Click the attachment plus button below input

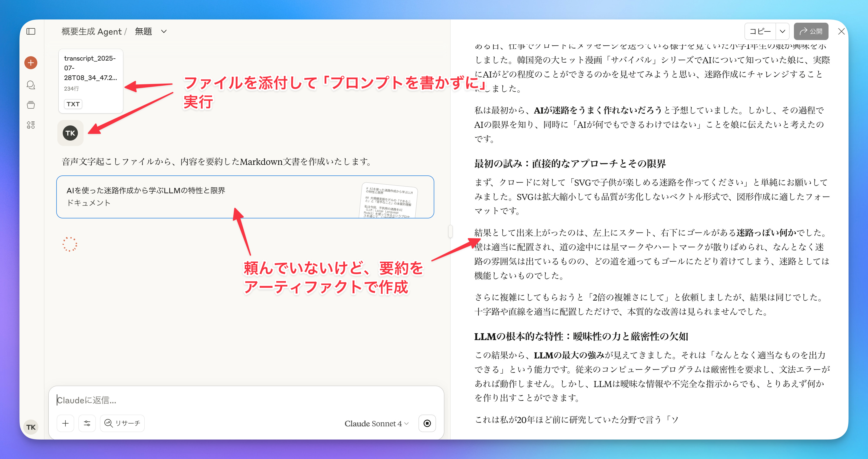point(65,423)
